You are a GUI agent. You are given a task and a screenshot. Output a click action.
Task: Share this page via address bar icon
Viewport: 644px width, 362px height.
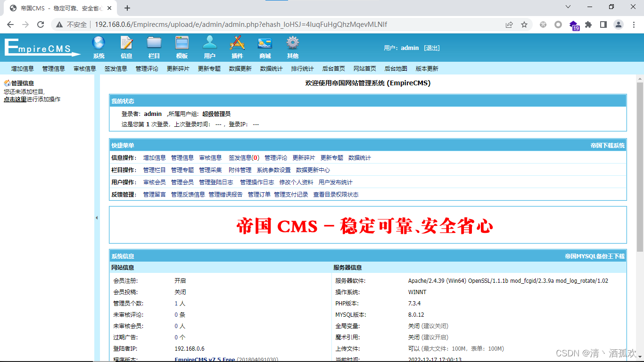click(x=509, y=25)
